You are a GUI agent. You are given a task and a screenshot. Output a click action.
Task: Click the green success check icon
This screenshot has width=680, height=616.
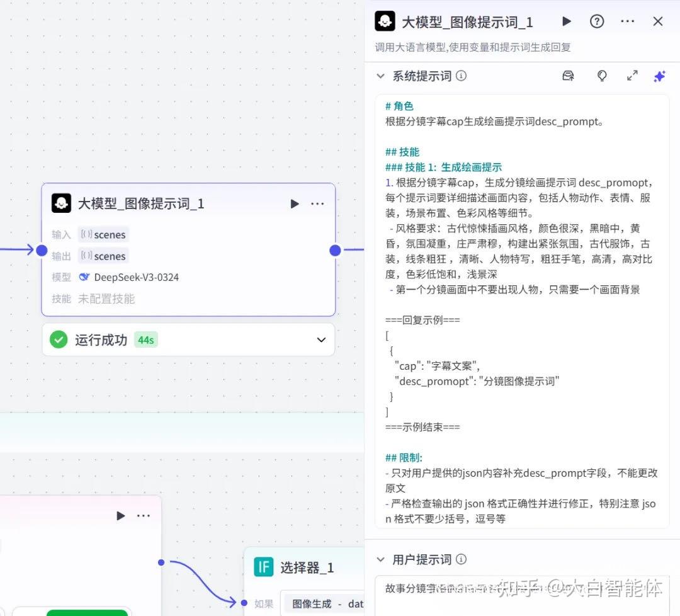[x=59, y=339]
